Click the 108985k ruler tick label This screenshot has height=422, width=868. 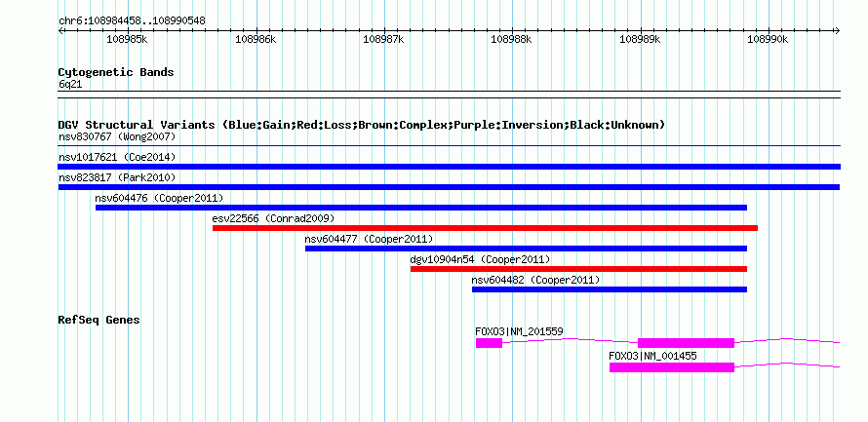point(127,39)
